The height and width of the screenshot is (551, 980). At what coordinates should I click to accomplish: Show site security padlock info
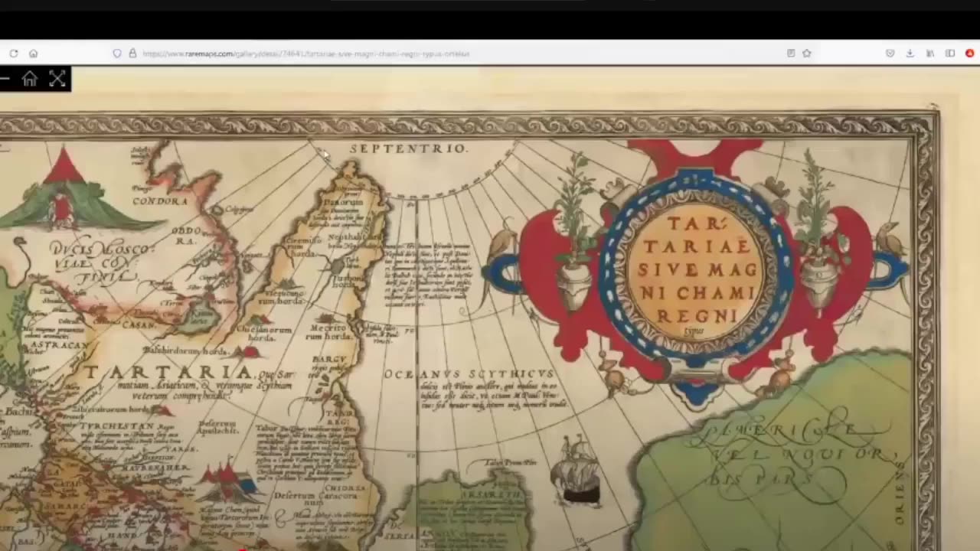pyautogui.click(x=132, y=54)
